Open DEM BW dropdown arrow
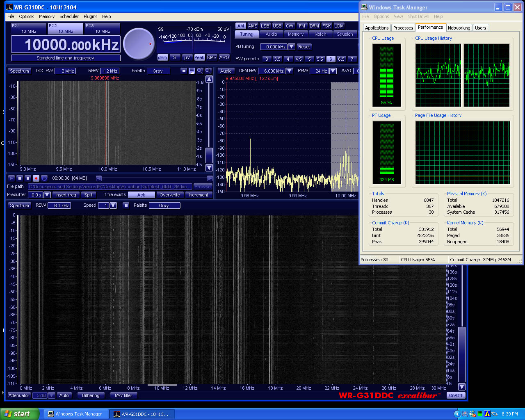 tap(290, 71)
